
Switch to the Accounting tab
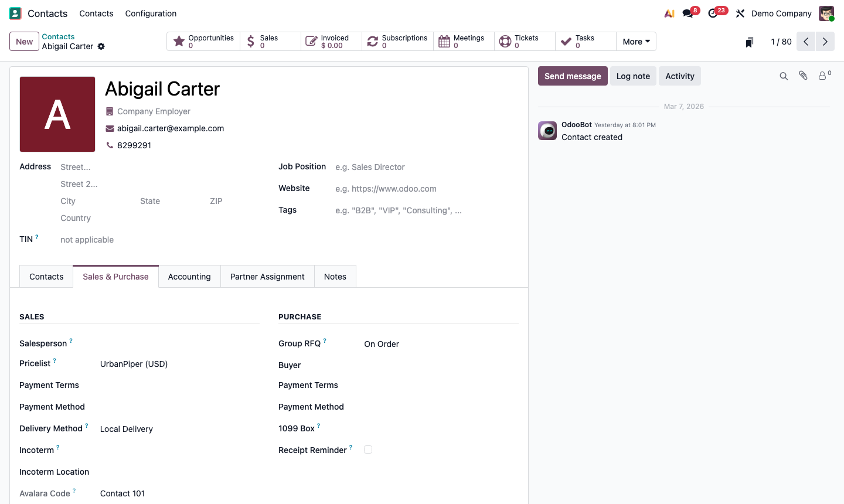[x=189, y=276]
